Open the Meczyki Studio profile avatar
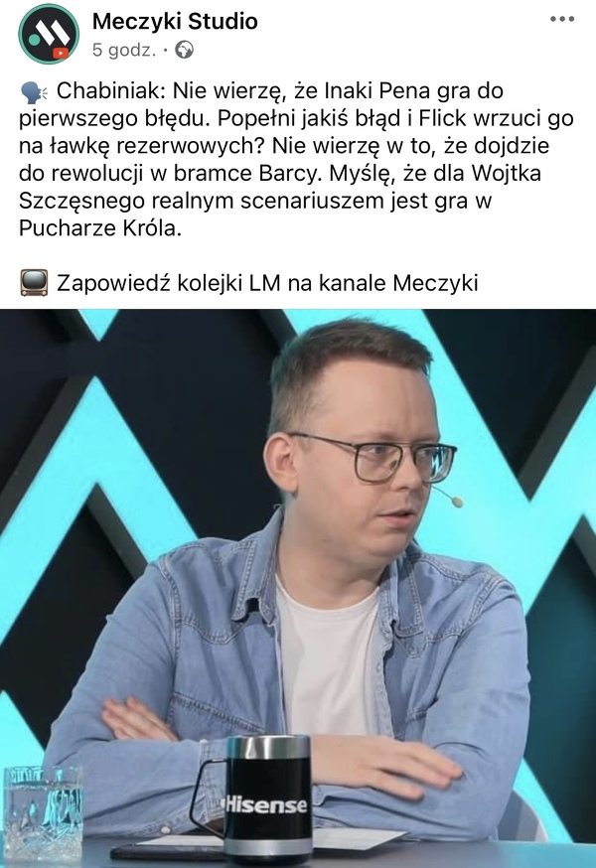 [49, 33]
